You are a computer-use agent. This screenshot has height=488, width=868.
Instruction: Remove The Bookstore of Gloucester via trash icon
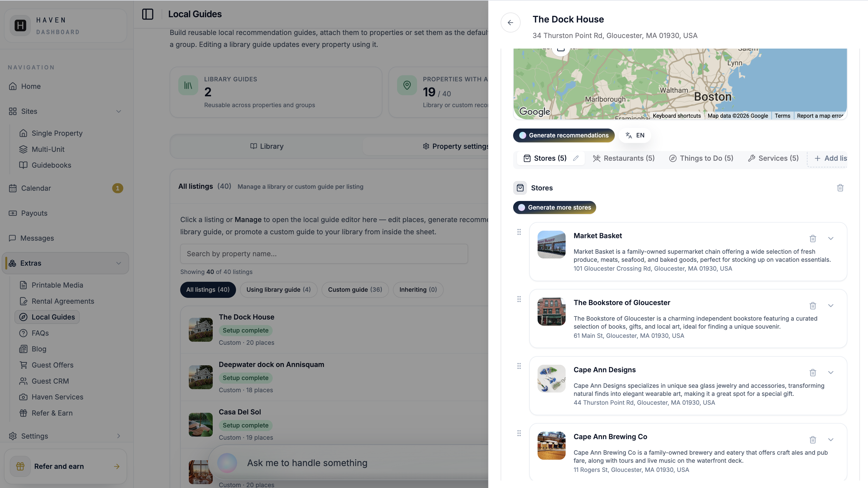pos(812,305)
